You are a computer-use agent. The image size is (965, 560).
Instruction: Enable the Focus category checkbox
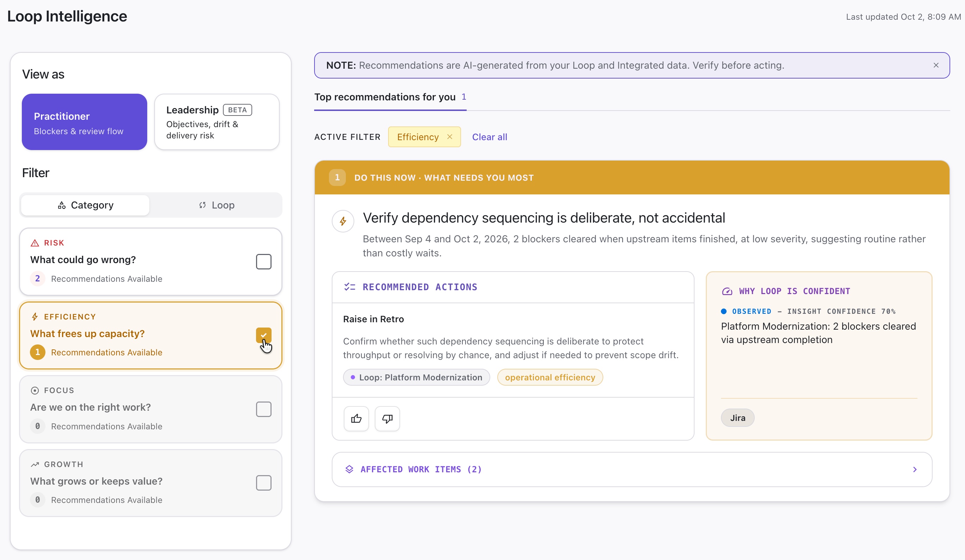263,409
